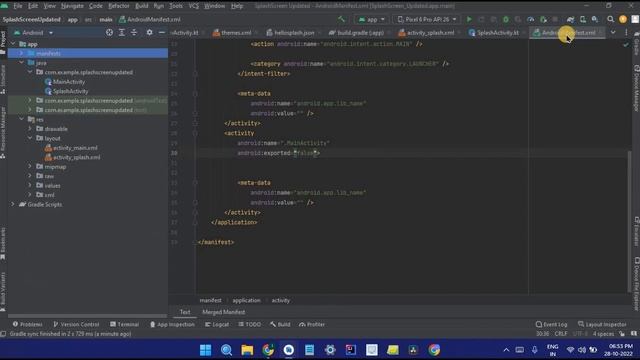This screenshot has height=360, width=640.
Task: Run the app with green play icon
Action: (469, 19)
